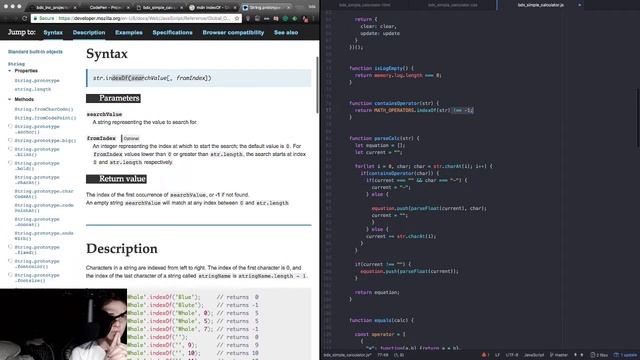Screen dimensions: 640x360
Task: Open String.prototype.fontsize() sidebar link
Action: click(x=37, y=278)
